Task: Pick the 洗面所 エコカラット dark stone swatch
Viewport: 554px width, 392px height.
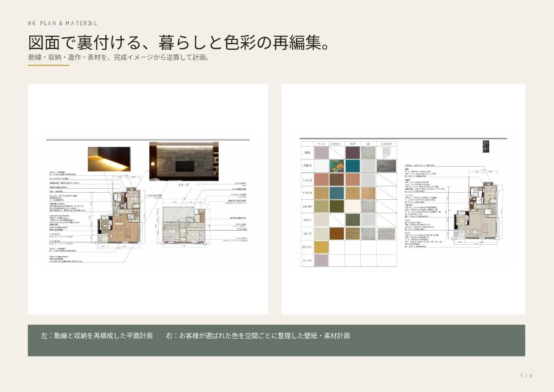Action: click(x=386, y=166)
